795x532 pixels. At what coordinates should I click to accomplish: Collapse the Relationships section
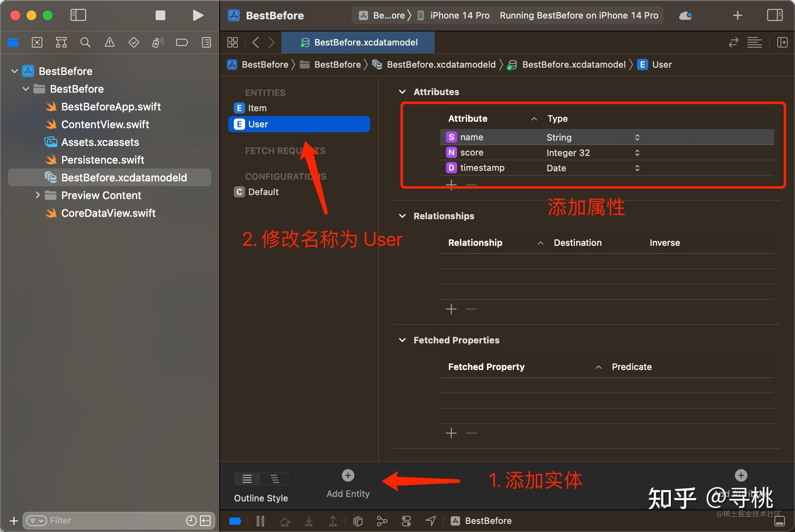[402, 216]
